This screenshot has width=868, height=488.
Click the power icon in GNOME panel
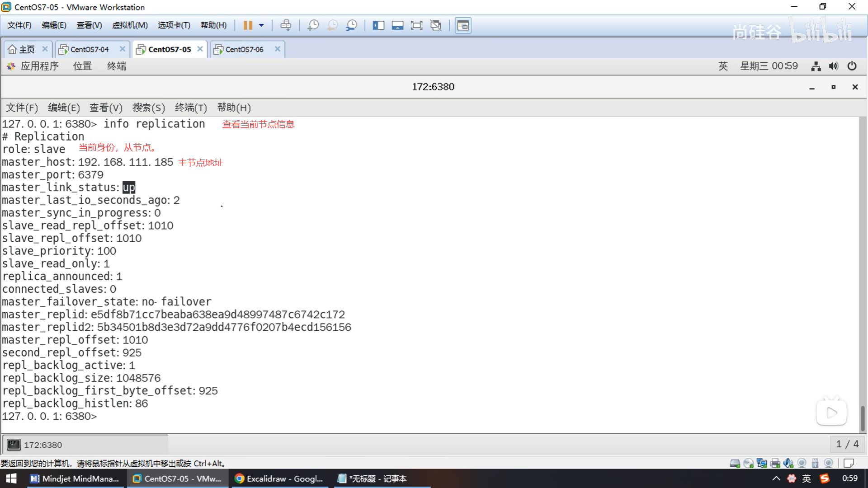[852, 66]
